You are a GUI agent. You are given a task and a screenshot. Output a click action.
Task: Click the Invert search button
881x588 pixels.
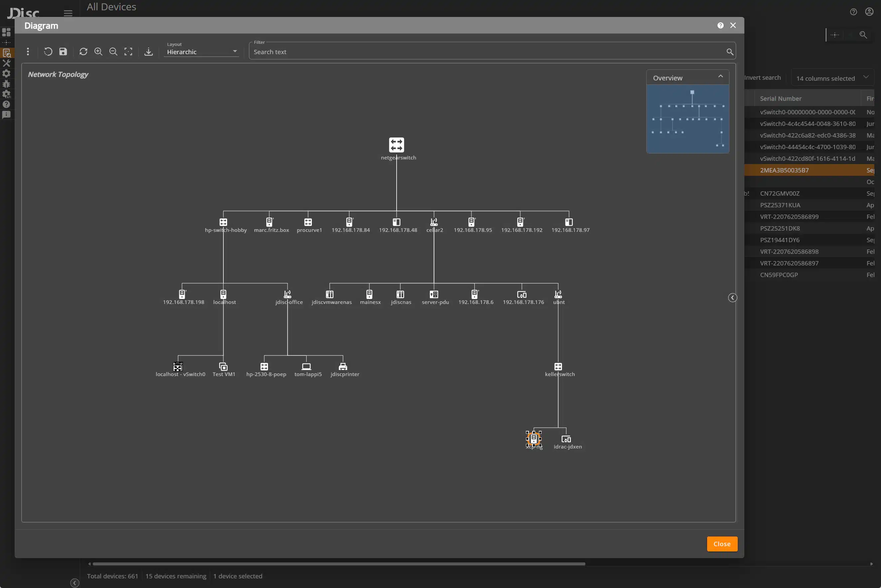(x=762, y=77)
